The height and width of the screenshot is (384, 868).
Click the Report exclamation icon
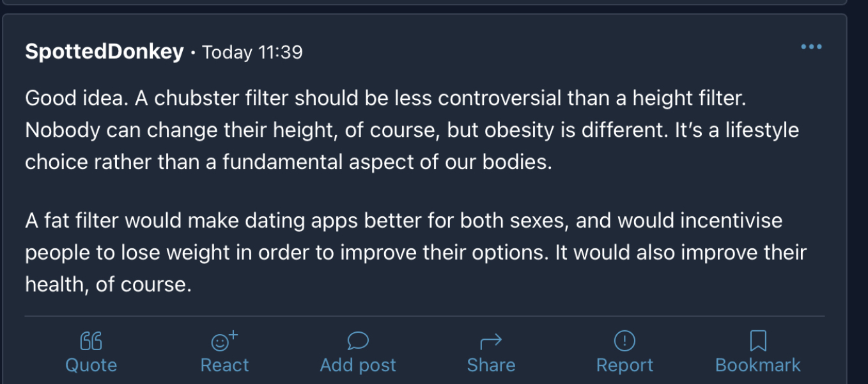625,340
